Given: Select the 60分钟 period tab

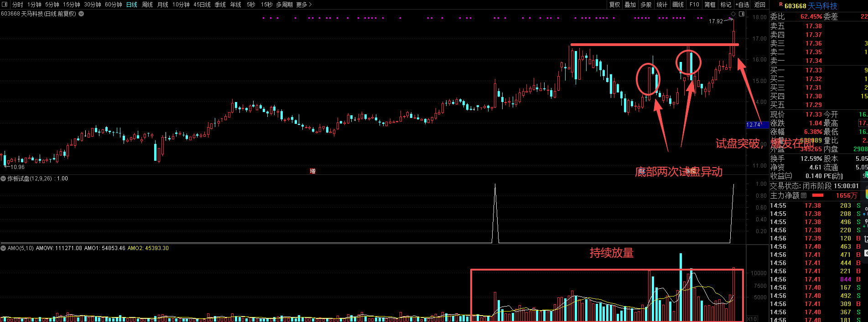Looking at the screenshot, I should (114, 5).
